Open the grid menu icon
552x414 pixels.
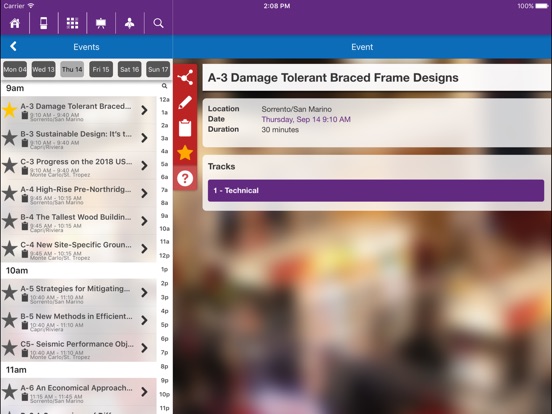coord(73,23)
